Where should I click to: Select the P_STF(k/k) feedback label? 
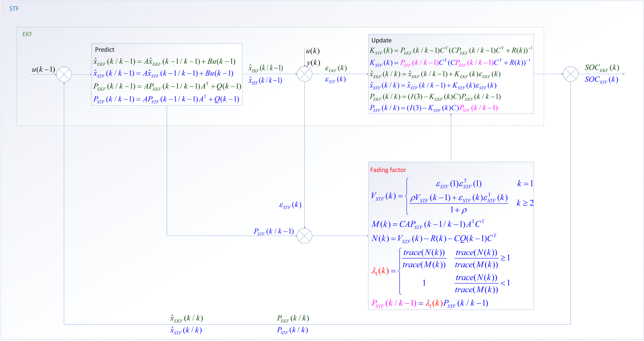(293, 330)
